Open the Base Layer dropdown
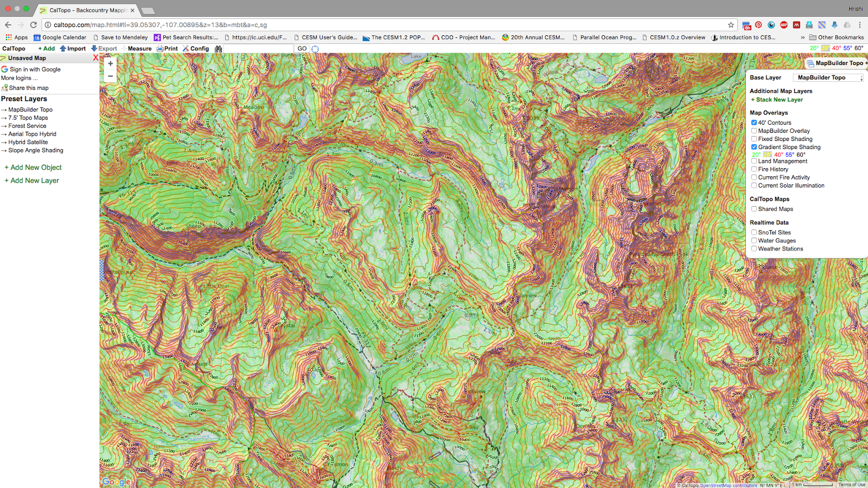Viewport: 868px width, 488px height. point(828,78)
